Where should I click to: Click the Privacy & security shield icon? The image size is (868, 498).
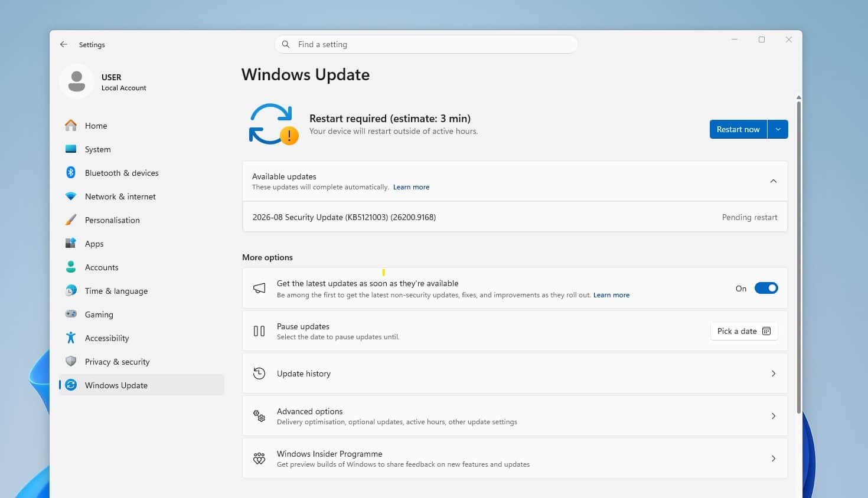coord(71,361)
